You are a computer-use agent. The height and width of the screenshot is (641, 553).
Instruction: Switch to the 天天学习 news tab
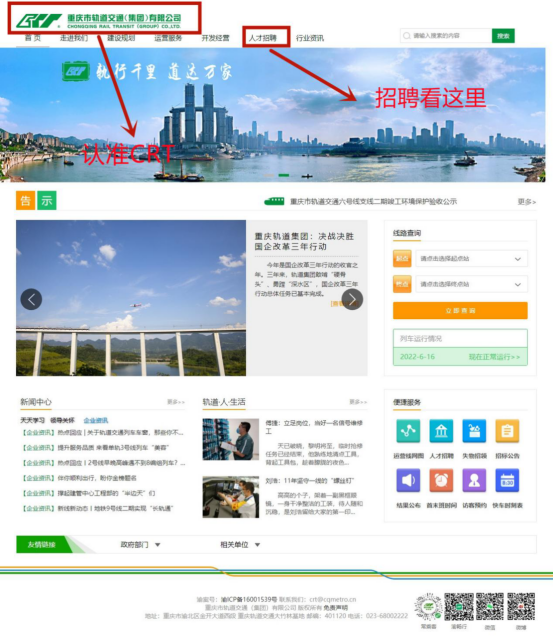point(32,420)
